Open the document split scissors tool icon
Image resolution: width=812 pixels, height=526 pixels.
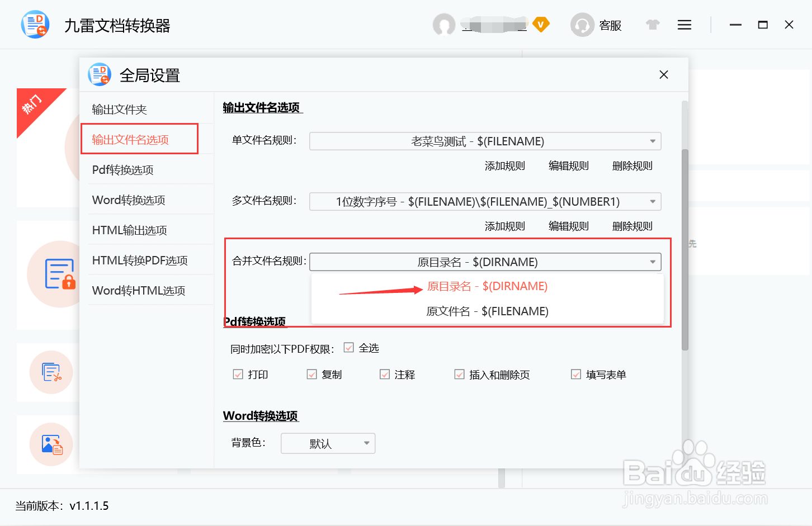click(x=51, y=372)
